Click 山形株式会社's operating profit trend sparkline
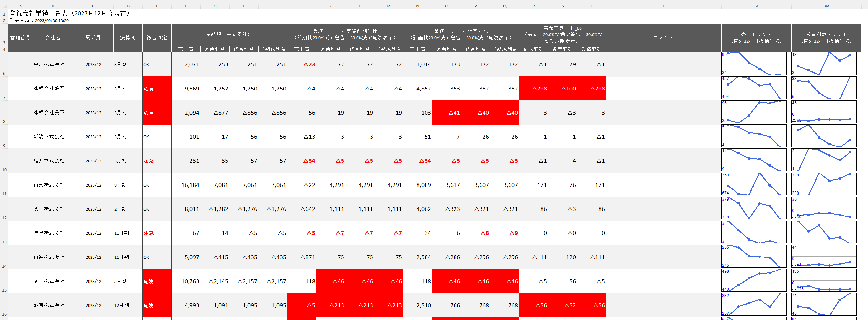Screen dimensions: 868x320 [x=823, y=184]
